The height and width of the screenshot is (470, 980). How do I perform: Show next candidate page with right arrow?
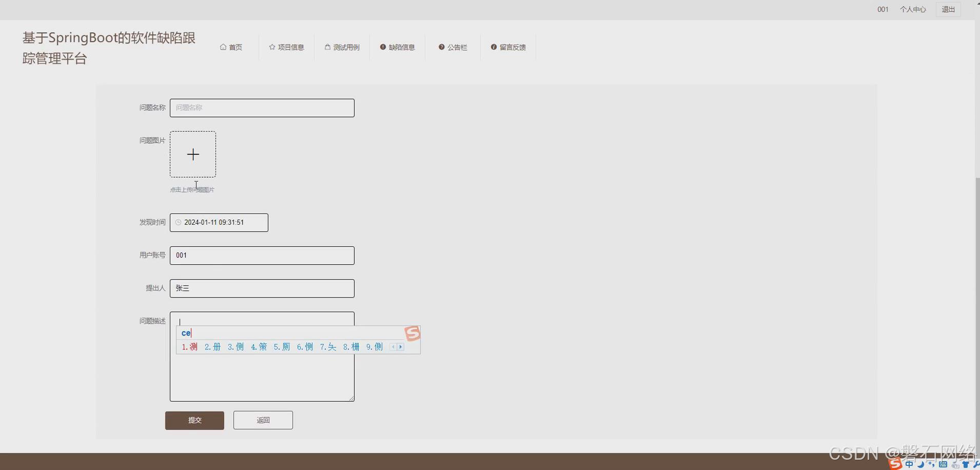pyautogui.click(x=401, y=347)
